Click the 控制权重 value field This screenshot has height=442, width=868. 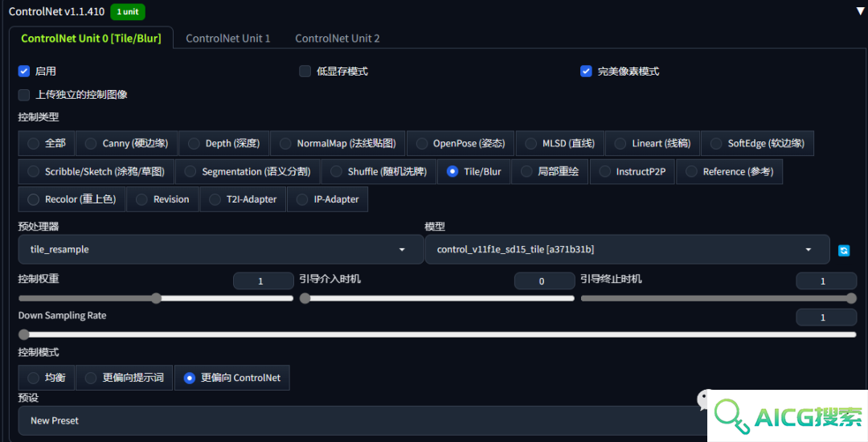pos(263,281)
